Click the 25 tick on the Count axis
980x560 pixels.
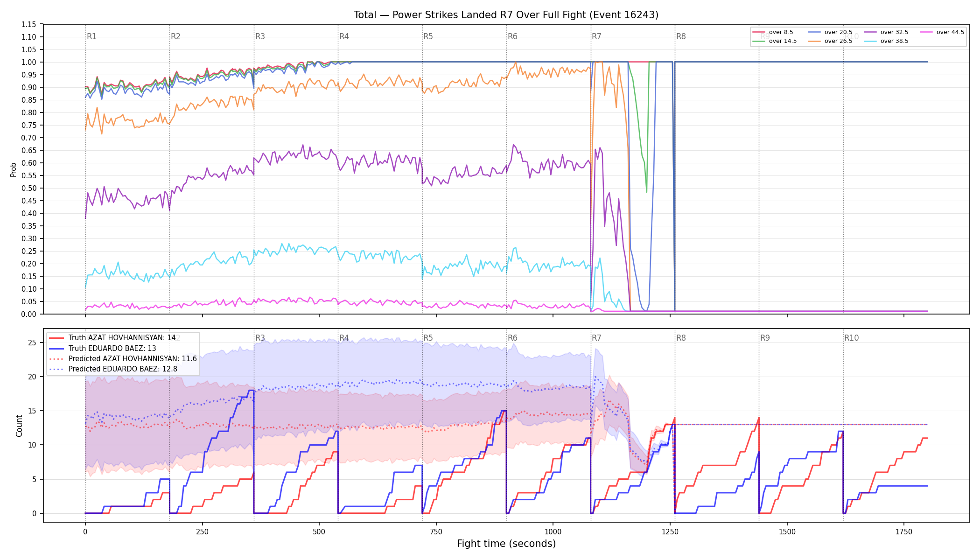coord(32,343)
